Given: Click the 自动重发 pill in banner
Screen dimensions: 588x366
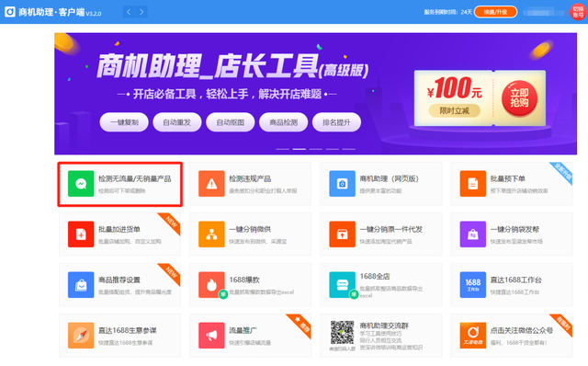Looking at the screenshot, I should click(x=177, y=122).
